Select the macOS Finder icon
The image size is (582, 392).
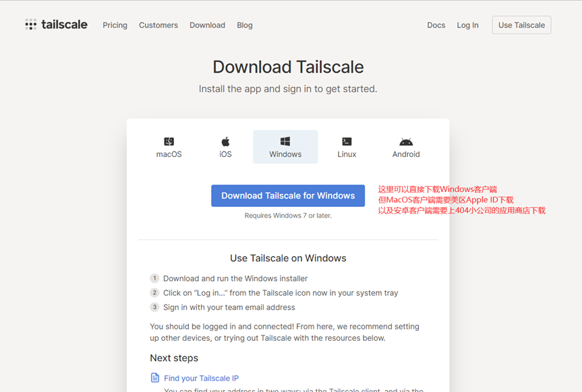(169, 141)
